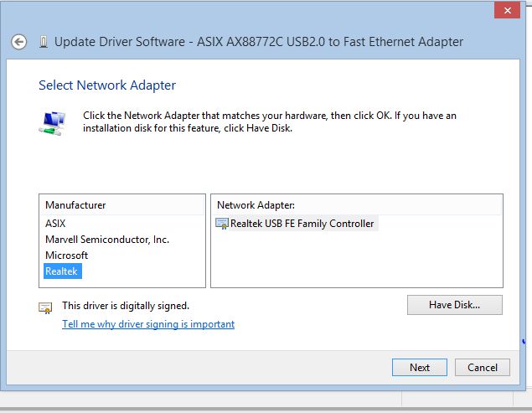Click the Manufacturer column header

click(x=122, y=205)
